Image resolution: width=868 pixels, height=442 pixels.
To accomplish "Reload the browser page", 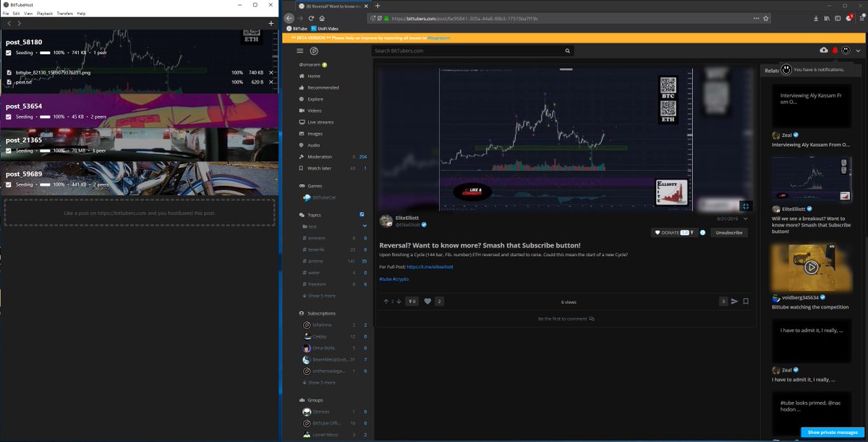I will pos(310,18).
